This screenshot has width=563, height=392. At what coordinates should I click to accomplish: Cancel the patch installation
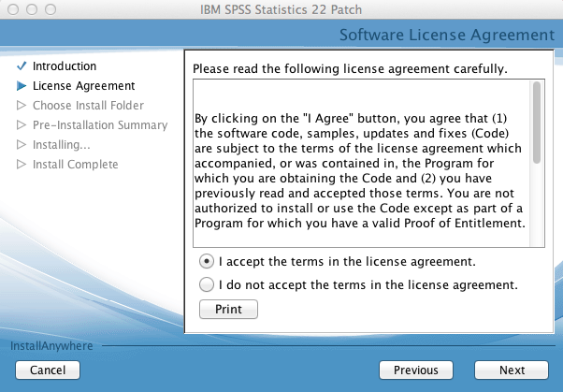tap(48, 370)
